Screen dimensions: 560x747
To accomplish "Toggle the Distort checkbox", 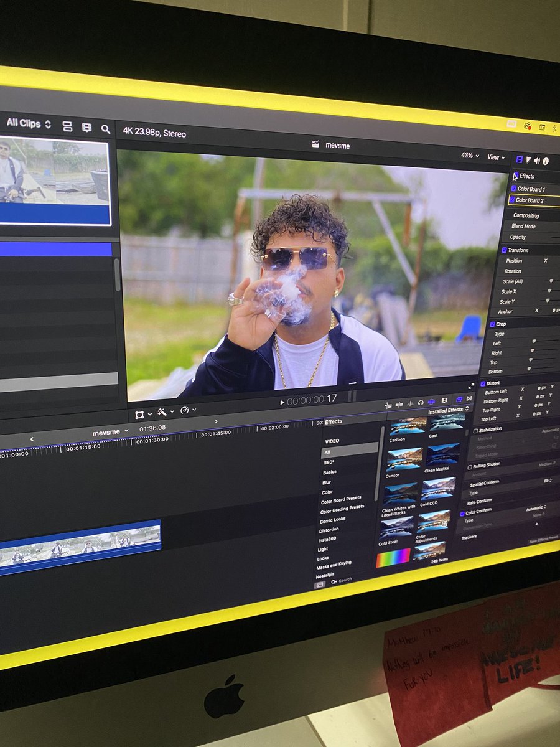I will [x=483, y=383].
